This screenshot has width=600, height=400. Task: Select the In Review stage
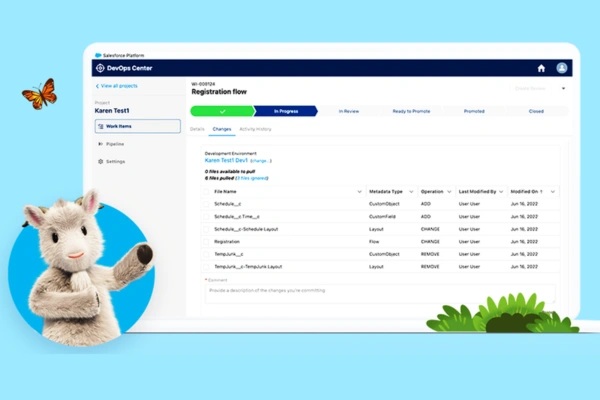coord(349,111)
